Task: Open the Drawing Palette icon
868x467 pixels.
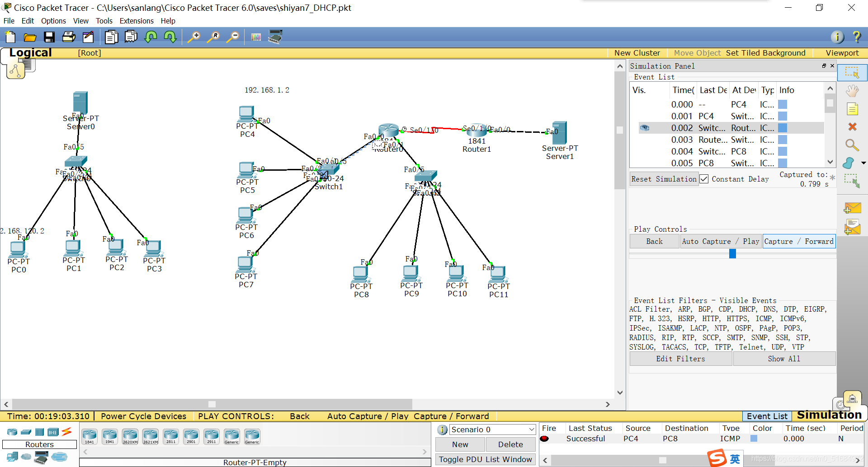Action: tap(256, 37)
